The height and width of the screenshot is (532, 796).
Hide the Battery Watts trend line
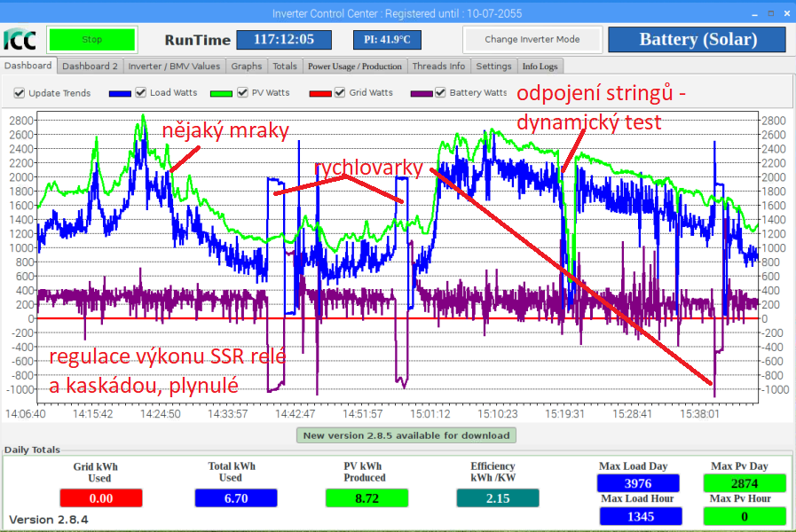(441, 93)
